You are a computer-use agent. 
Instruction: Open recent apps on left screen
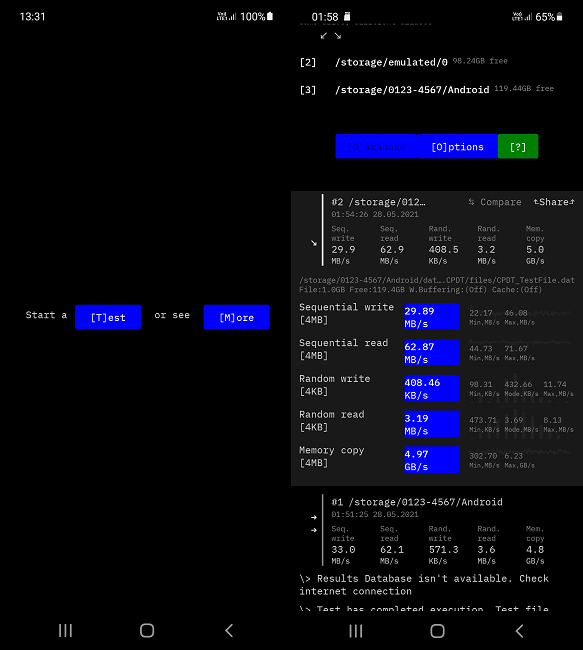click(65, 631)
